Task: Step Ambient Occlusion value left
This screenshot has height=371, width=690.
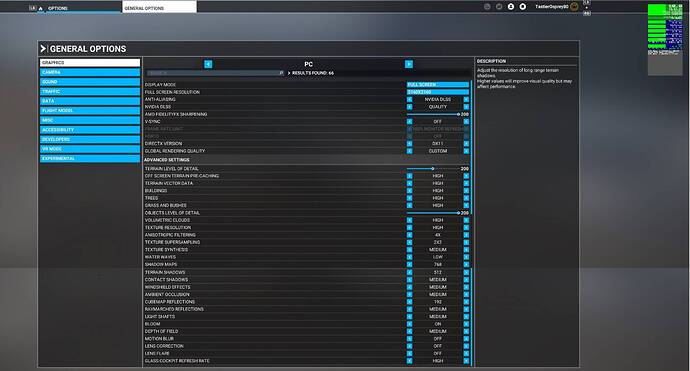Action: pos(410,294)
